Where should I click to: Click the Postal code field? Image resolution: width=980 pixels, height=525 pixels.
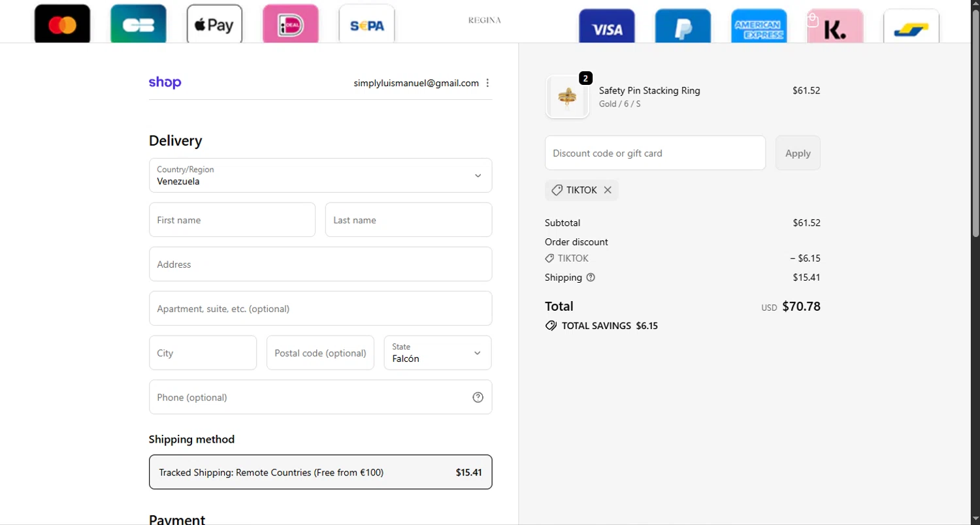(x=320, y=353)
